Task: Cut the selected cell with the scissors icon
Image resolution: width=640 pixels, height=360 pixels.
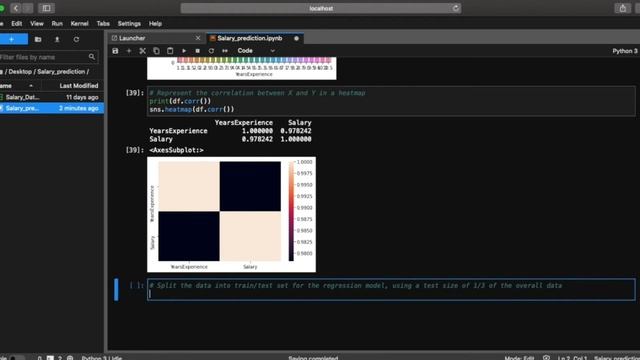Action: coord(142,51)
